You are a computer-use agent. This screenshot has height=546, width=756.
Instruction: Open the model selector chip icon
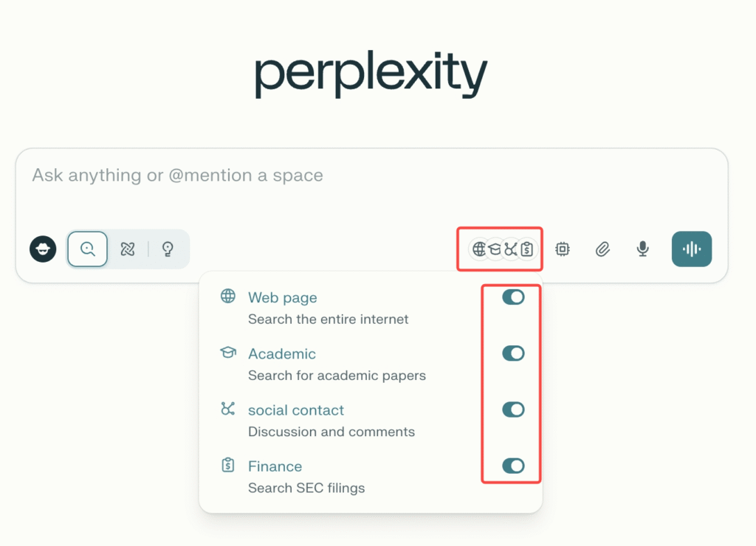[x=563, y=249]
